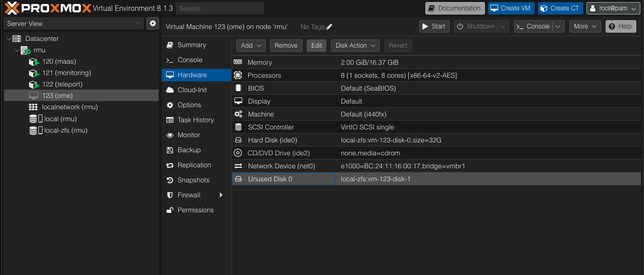Select the 121 (monitoring) tree item
The height and width of the screenshot is (275, 644).
pyautogui.click(x=81, y=73)
